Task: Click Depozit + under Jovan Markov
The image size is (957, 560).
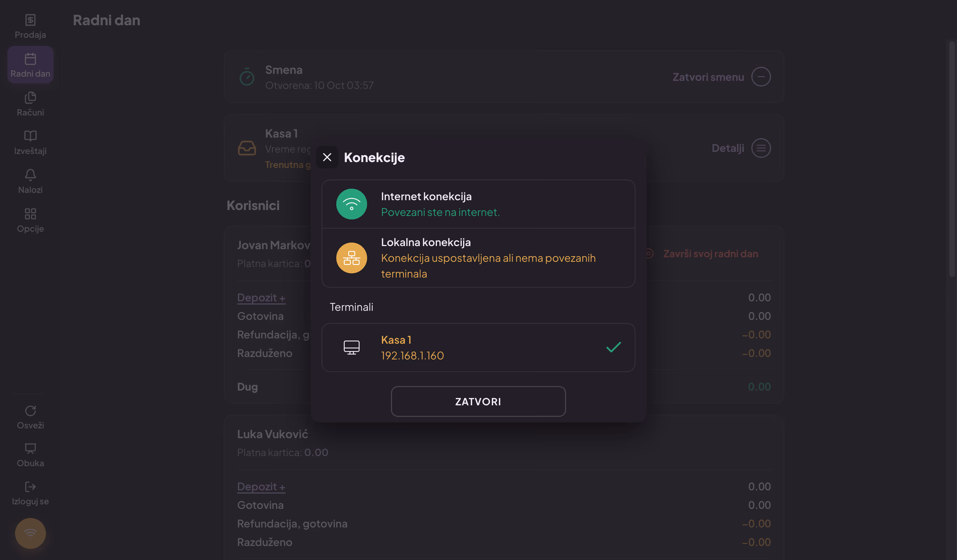Action: click(261, 298)
